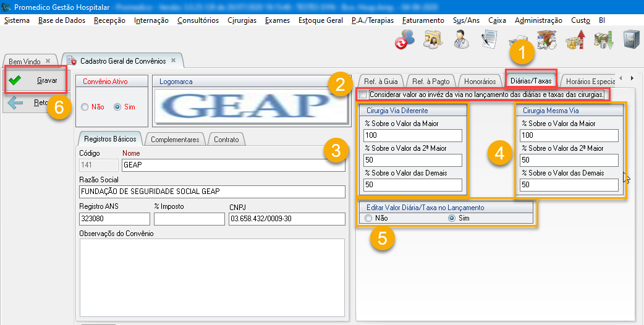Click the doctor with stethoscope icon

click(461, 39)
